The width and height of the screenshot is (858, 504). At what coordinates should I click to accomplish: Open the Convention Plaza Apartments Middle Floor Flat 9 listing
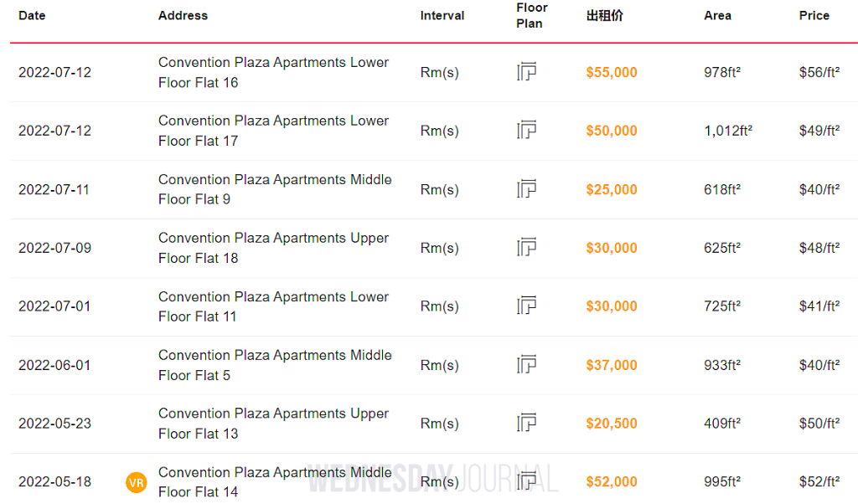pos(274,189)
